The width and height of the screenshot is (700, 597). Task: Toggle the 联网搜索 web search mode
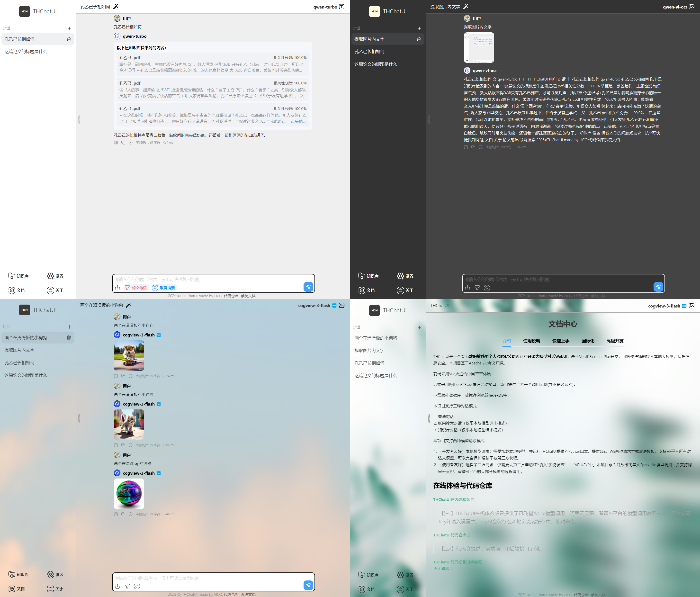click(x=164, y=288)
